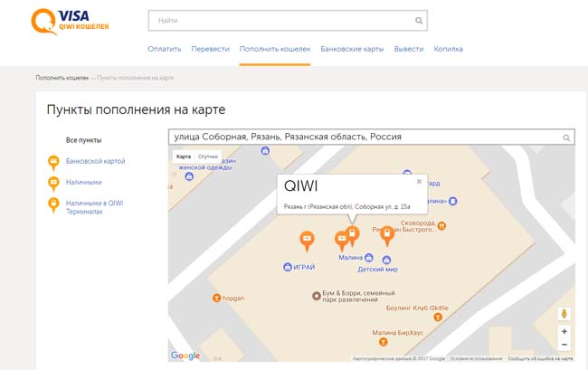Click the Малина БирХаус label
Screen dimensions: 588x370
[398, 333]
